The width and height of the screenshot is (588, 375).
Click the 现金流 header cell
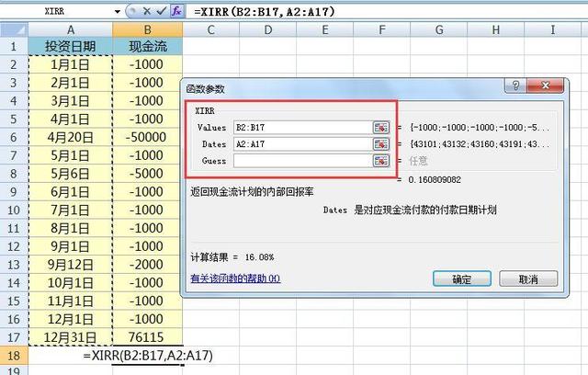147,46
